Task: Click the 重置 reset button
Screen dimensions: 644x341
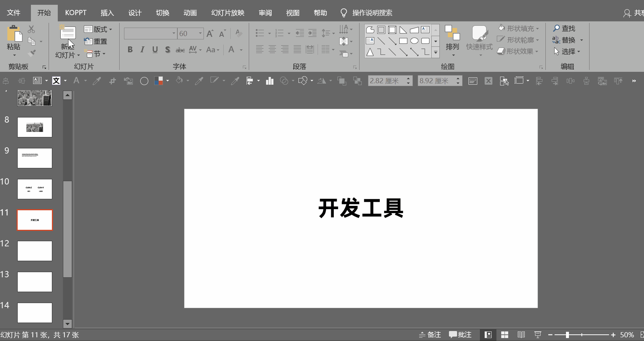Action: pos(96,42)
